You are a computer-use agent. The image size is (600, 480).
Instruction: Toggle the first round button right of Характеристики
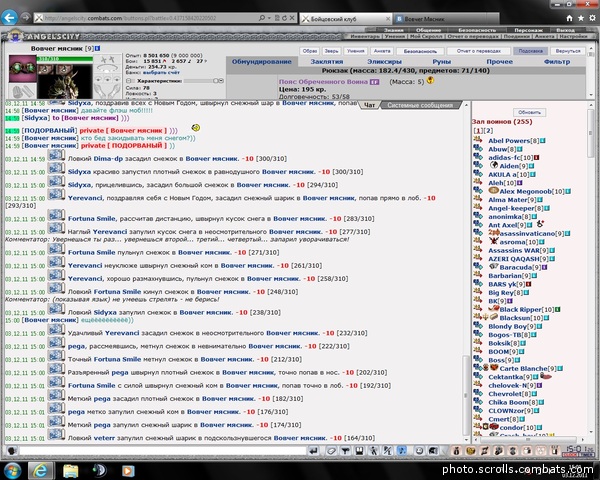coord(216,81)
